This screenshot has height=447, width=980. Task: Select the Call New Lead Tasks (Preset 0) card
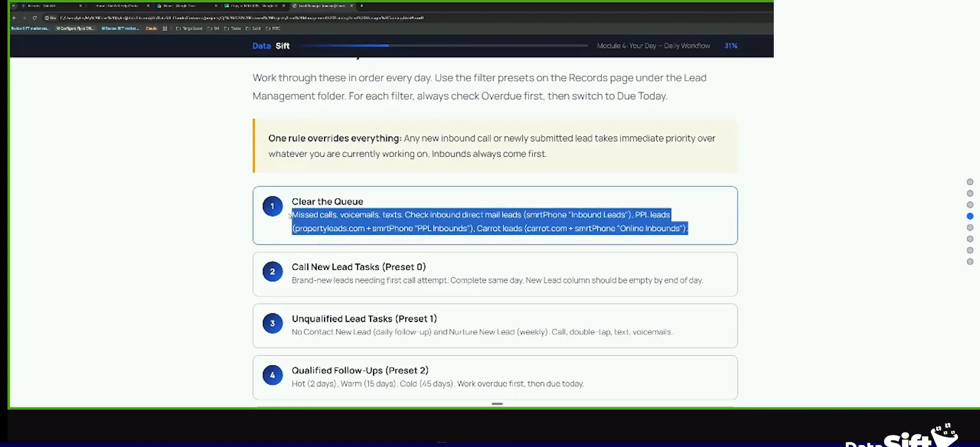pyautogui.click(x=495, y=274)
